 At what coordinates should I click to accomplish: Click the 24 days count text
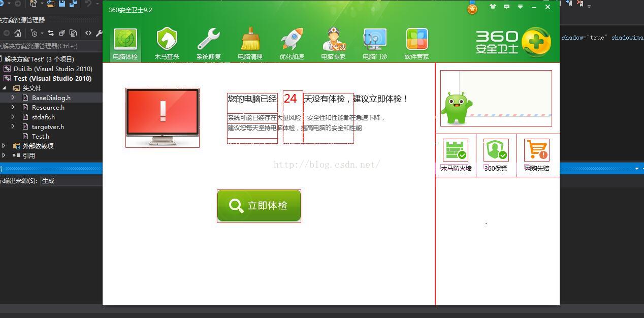[x=291, y=99]
